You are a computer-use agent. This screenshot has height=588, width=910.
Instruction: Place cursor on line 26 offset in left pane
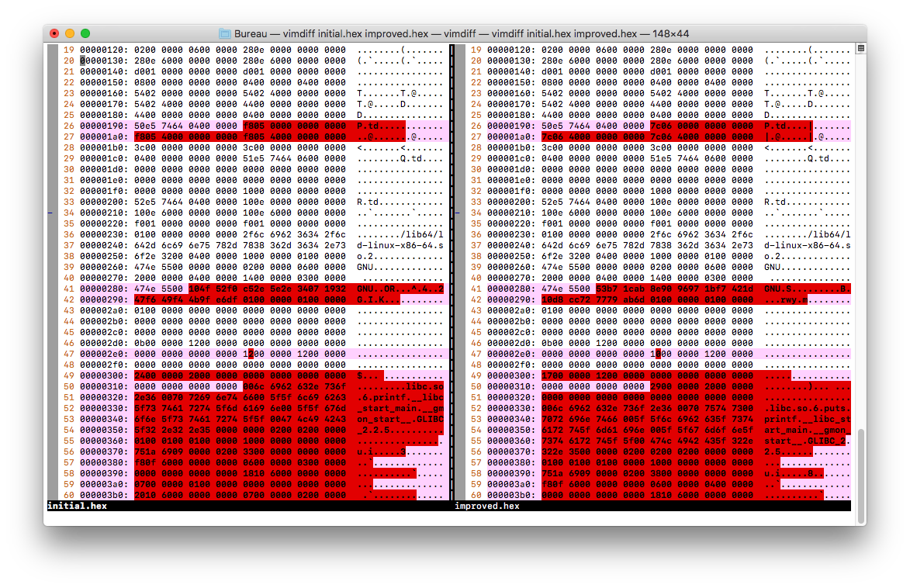(x=102, y=125)
